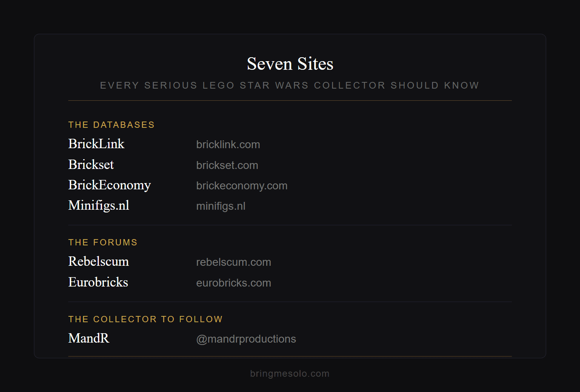Visit the rebelscum.com link

pos(233,262)
